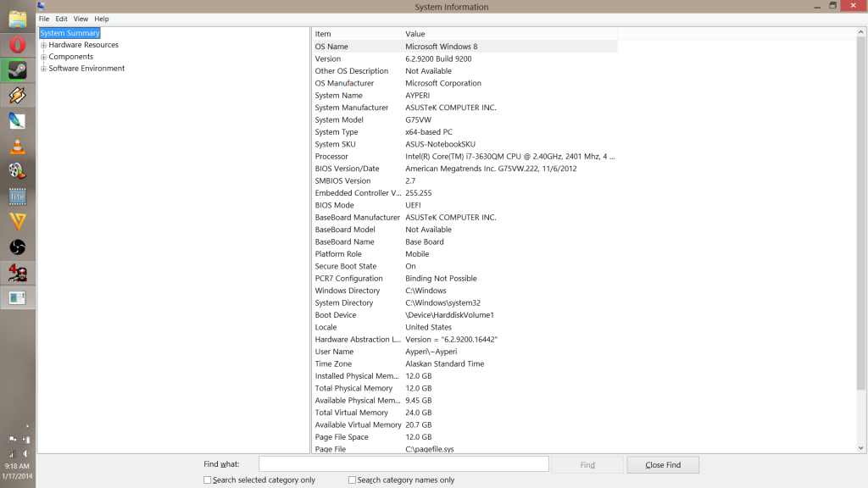Expand the Components tree node
Viewport: 868px width, 488px height.
[44, 57]
